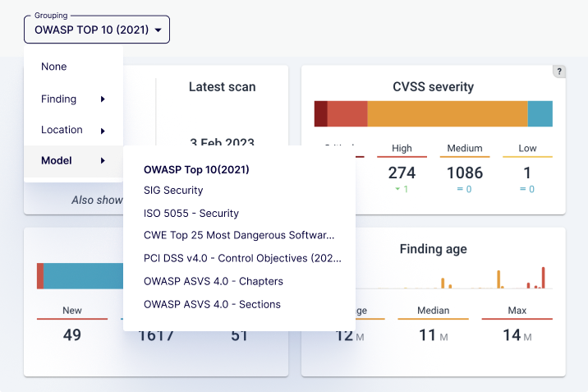The height and width of the screenshot is (392, 588).
Task: Click the dark red critical severity bar segment
Action: [321, 113]
